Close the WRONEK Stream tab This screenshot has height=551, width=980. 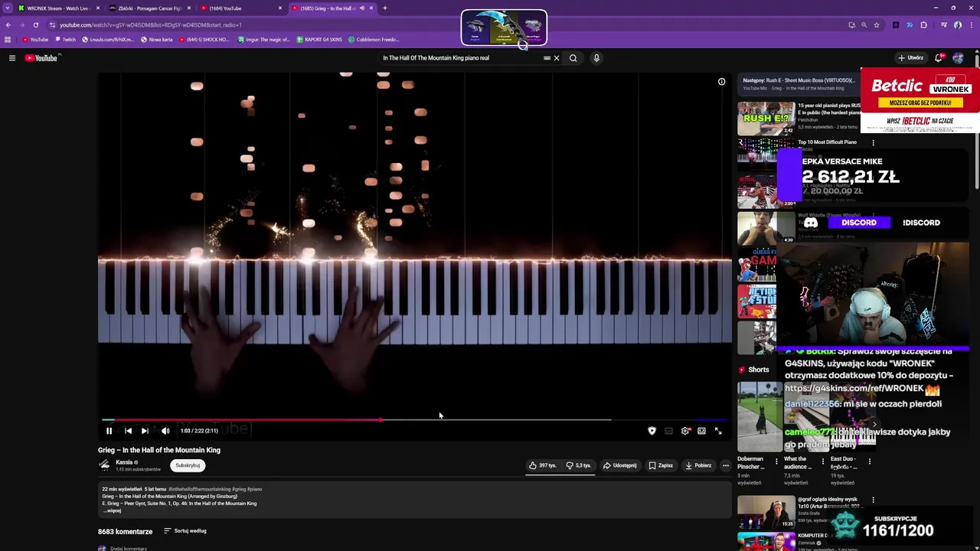tap(98, 8)
